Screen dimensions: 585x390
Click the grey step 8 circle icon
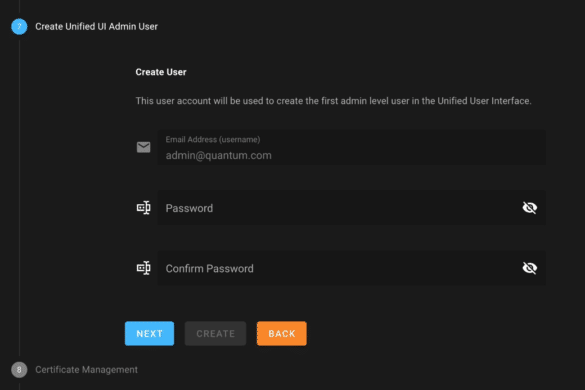tap(19, 370)
